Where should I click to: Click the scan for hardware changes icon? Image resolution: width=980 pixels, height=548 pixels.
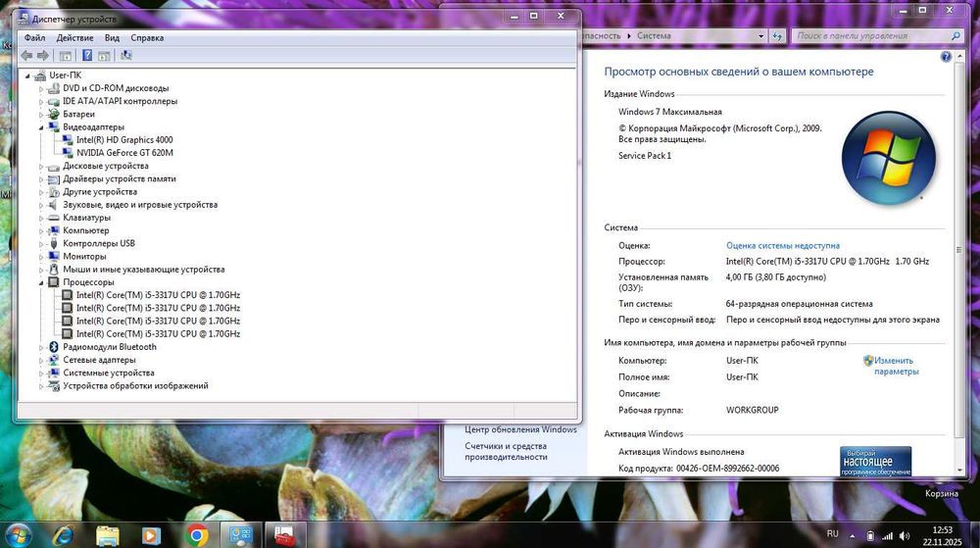(x=126, y=56)
